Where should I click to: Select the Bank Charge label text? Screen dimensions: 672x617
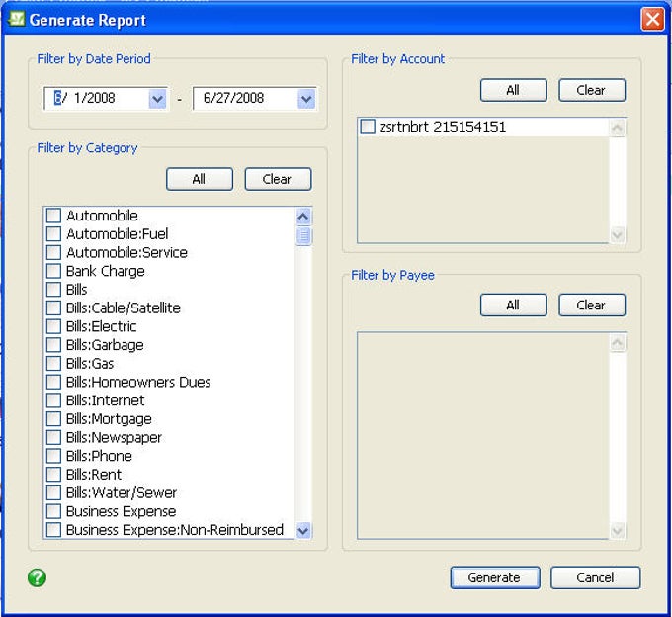coord(106,271)
